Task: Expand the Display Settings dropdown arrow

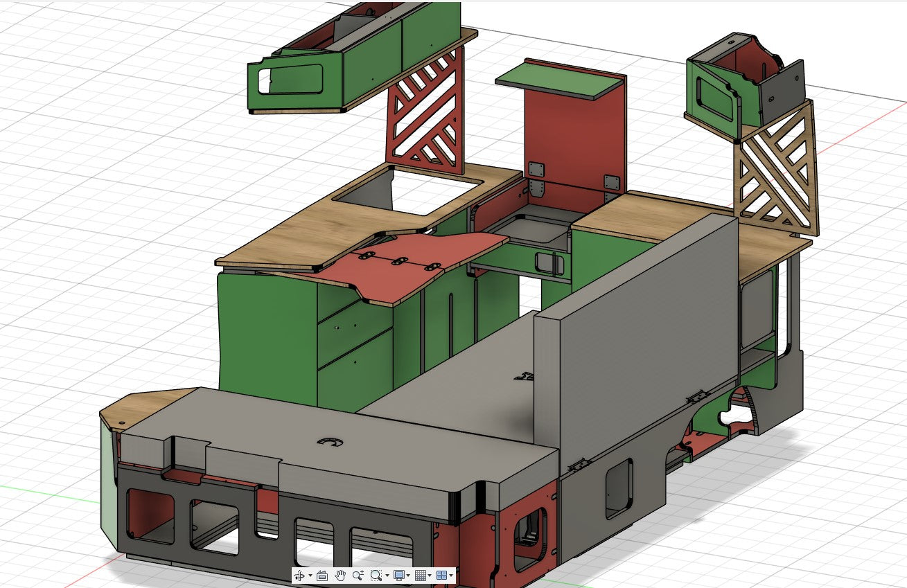Action: pos(408,576)
